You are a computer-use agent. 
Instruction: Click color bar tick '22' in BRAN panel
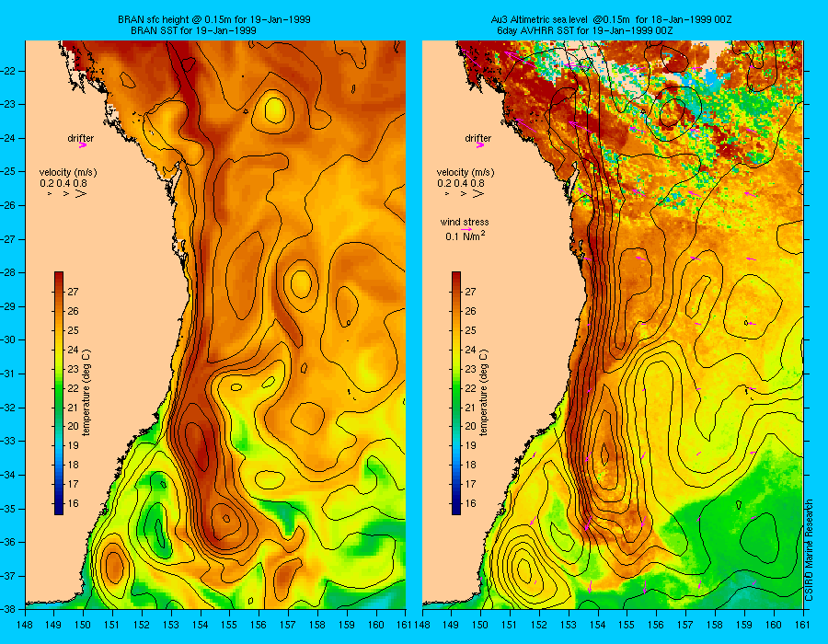tap(73, 388)
